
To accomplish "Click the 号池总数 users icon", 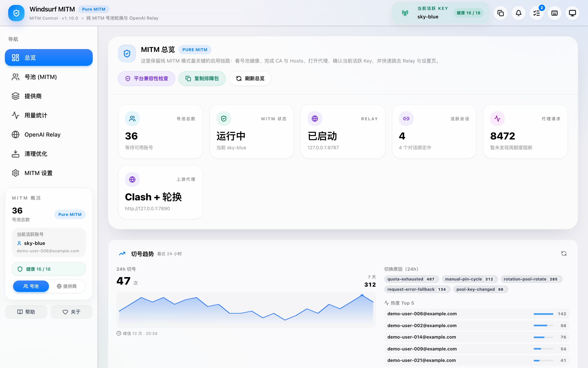I will coord(132,119).
